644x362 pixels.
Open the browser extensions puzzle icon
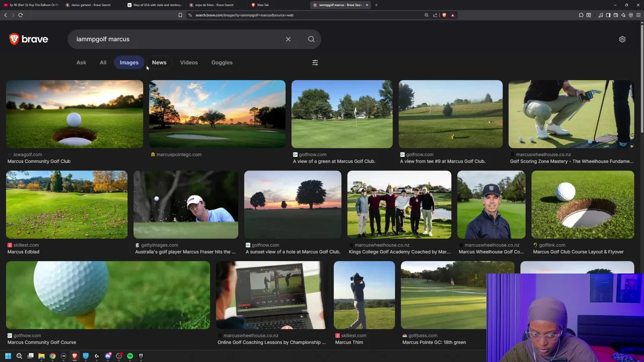click(581, 15)
